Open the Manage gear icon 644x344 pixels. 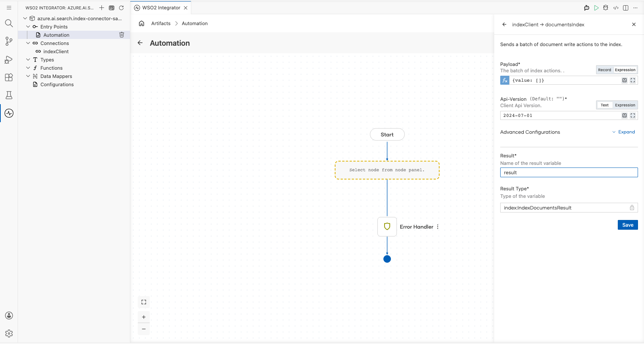point(9,334)
